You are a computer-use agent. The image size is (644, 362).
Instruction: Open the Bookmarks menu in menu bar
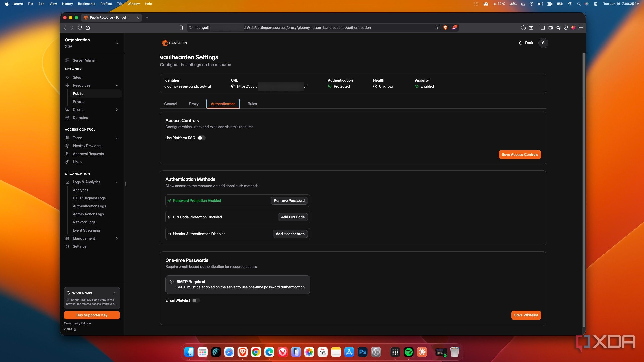pyautogui.click(x=87, y=4)
